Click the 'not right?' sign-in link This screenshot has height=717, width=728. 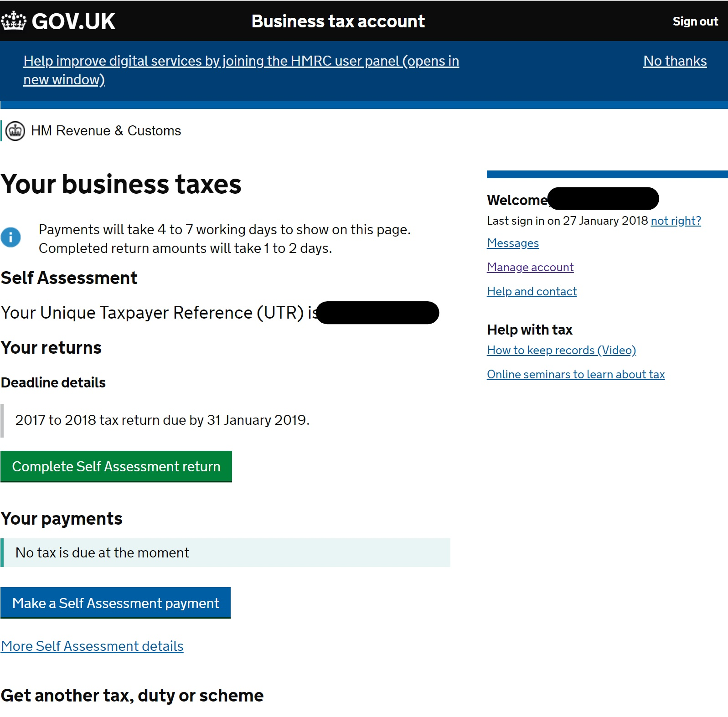676,221
